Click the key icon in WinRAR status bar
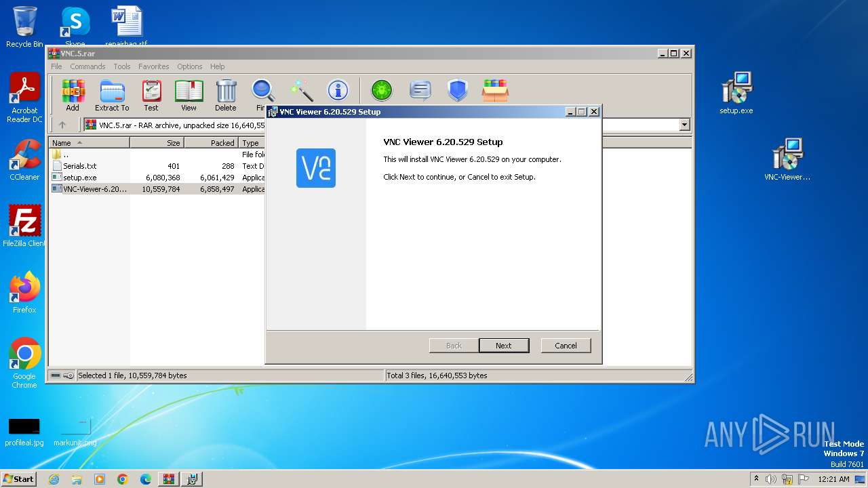The height and width of the screenshot is (488, 868). (x=68, y=375)
